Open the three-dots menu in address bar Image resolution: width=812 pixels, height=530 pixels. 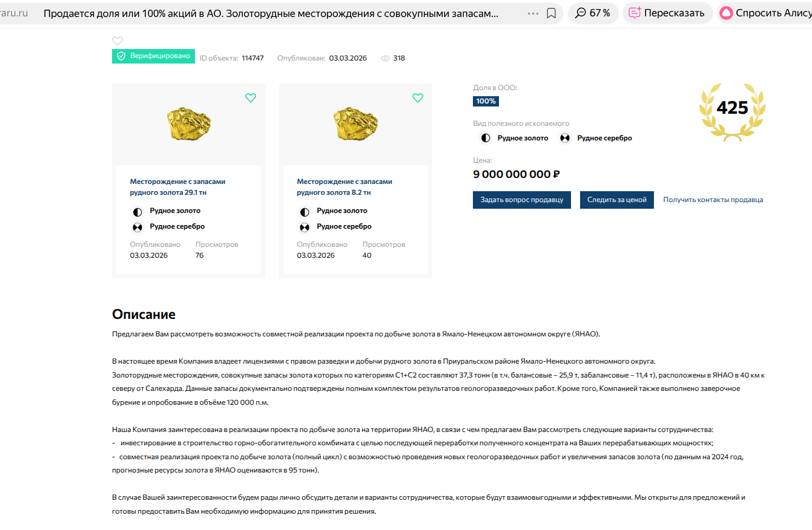click(533, 13)
